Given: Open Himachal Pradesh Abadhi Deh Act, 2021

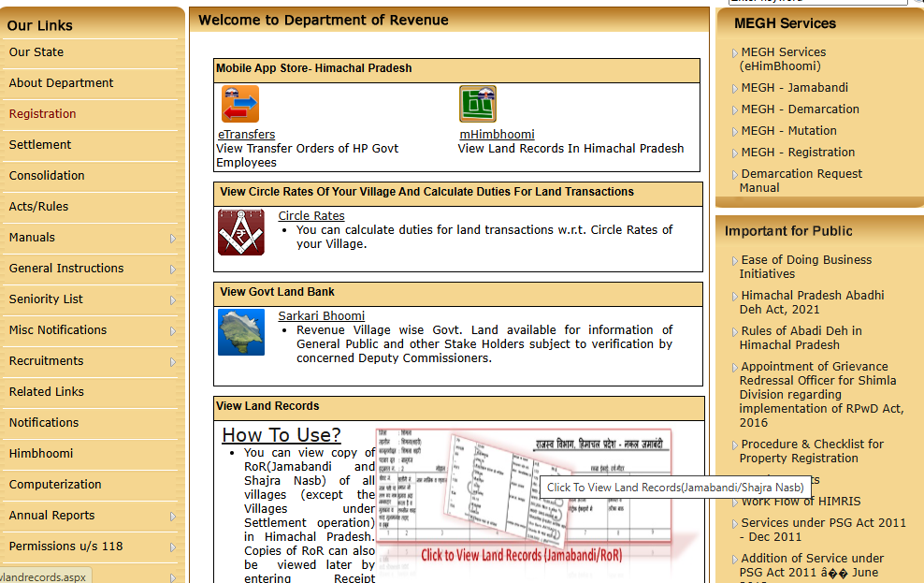Looking at the screenshot, I should pyautogui.click(x=812, y=302).
